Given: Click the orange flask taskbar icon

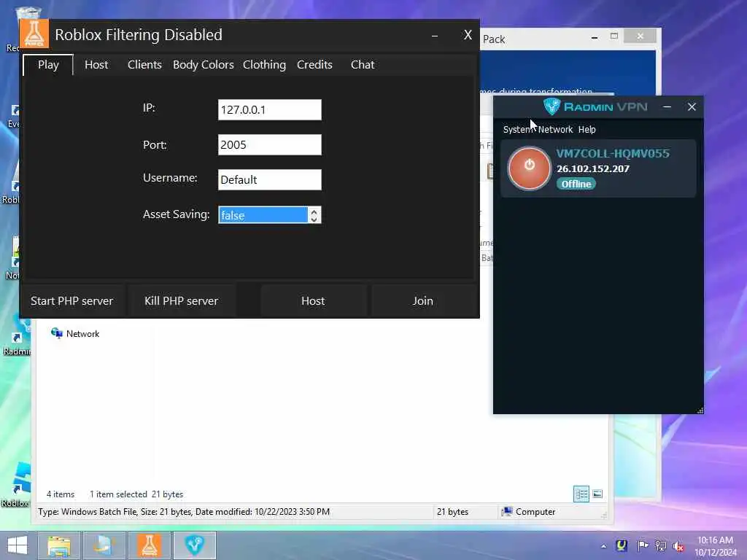Looking at the screenshot, I should coord(149,545).
